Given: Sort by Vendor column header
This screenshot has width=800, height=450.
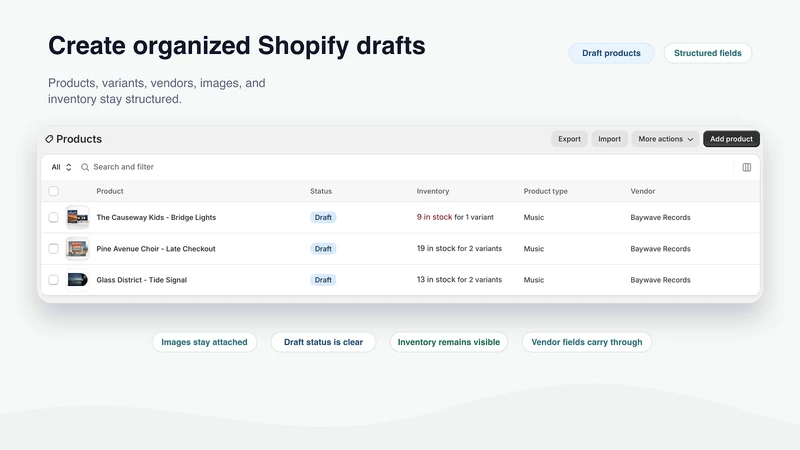Looking at the screenshot, I should point(642,191).
